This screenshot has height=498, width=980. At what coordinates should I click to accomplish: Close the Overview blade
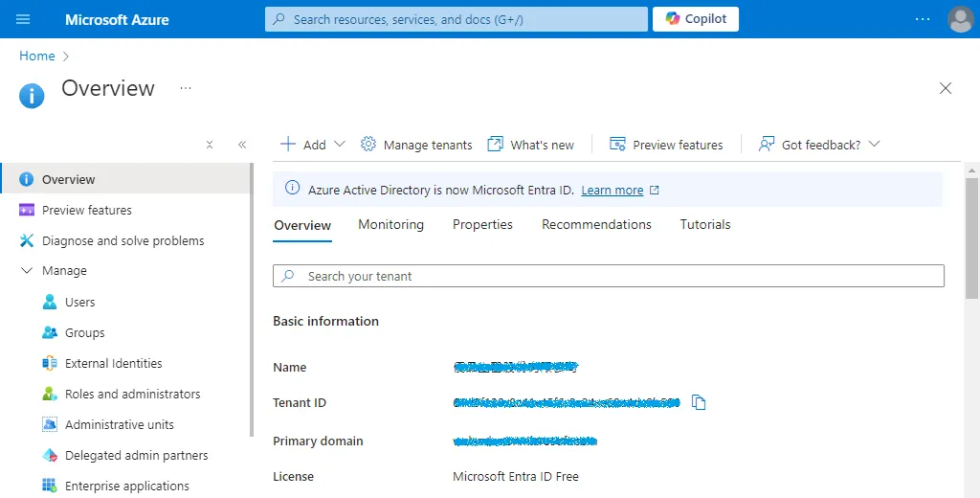point(946,88)
